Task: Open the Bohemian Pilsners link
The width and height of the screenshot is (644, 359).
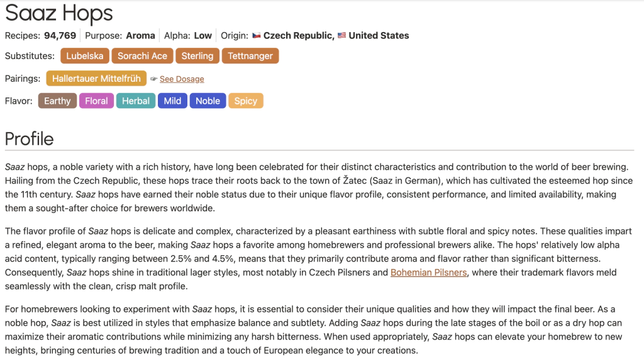Action: point(428,273)
